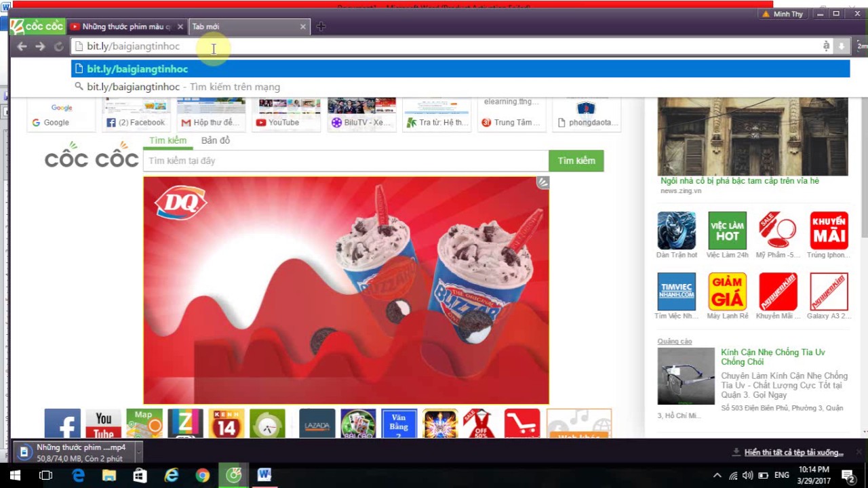Image resolution: width=868 pixels, height=488 pixels.
Task: Open the DQ Blizzard banner advertisement
Action: click(346, 290)
